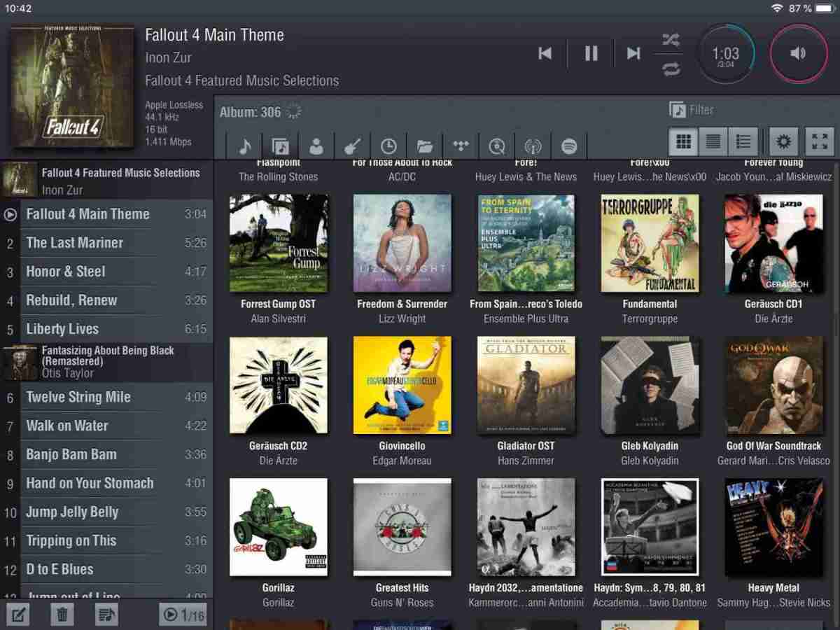840x630 pixels.
Task: Select the Walk on Water track
Action: (106, 426)
